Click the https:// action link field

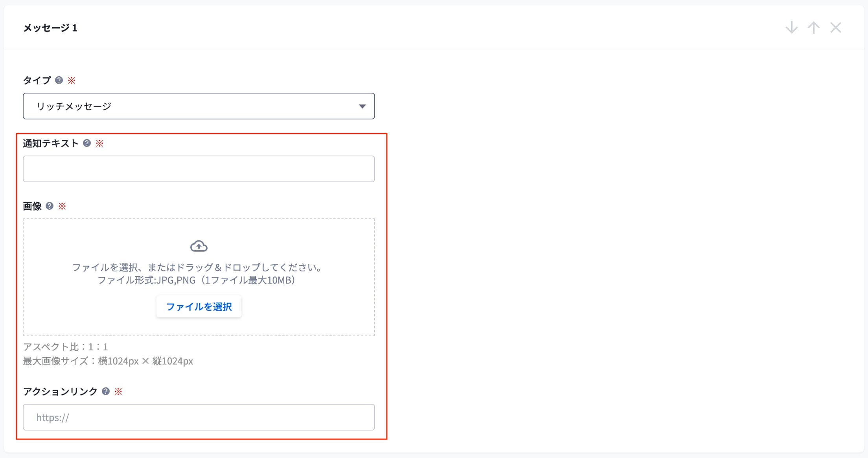tap(199, 417)
